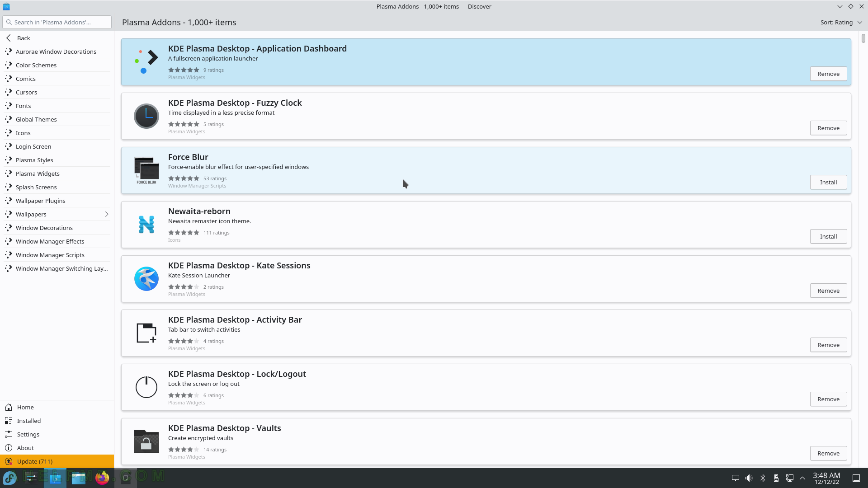Image resolution: width=868 pixels, height=488 pixels.
Task: Open the Fedora application launcher in taskbar
Action: coord(10,478)
